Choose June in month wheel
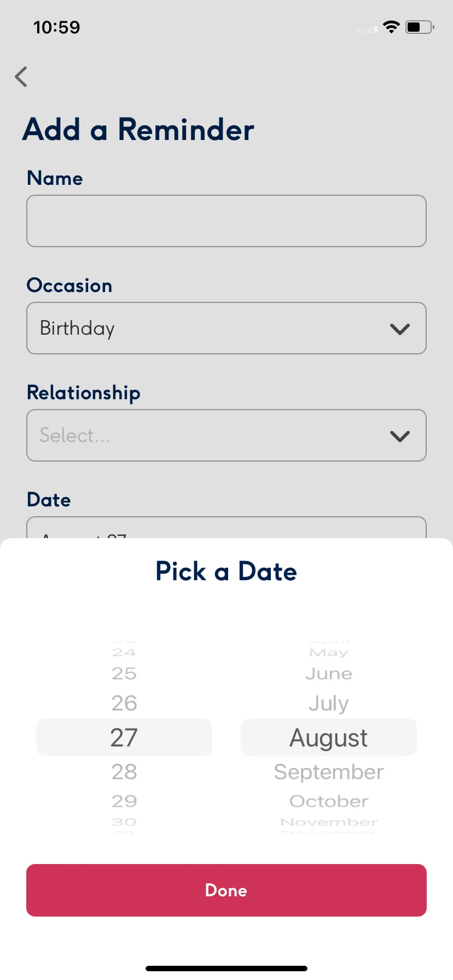This screenshot has width=453, height=980. 329,674
